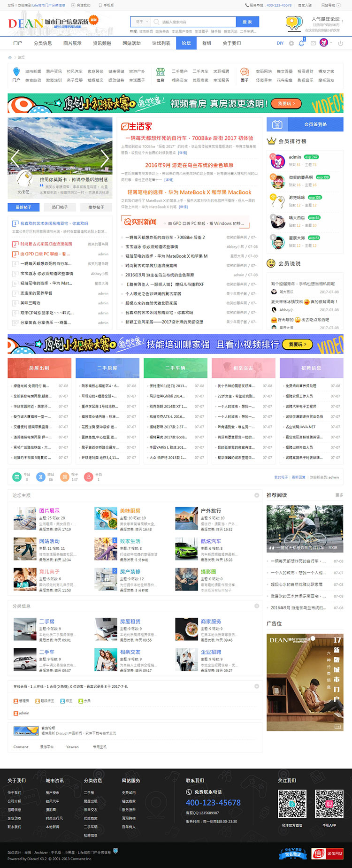Select 资讯频道 in the main navigation

(x=102, y=43)
